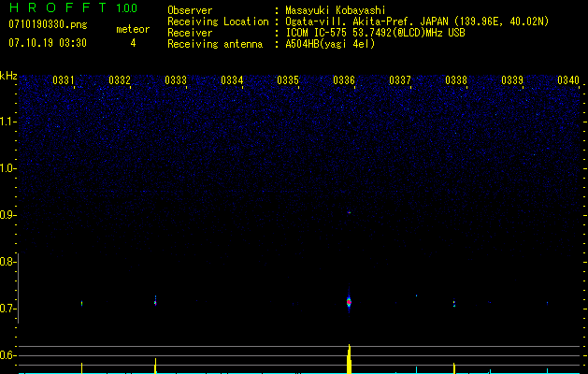Click the 'Receiving Location' label
Screen dimensions: 588x374
click(x=218, y=22)
